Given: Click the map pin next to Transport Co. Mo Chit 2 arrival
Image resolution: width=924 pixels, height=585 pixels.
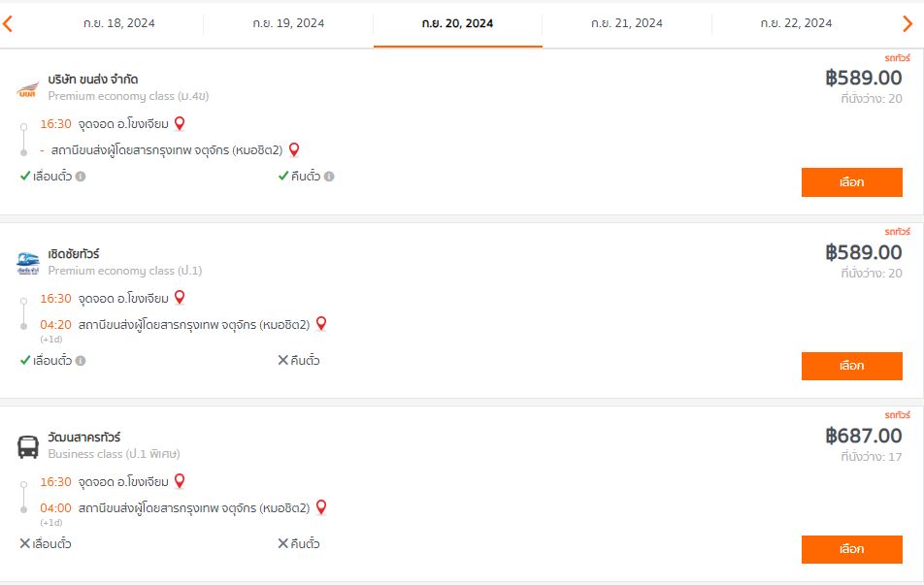Looking at the screenshot, I should pos(294,149).
